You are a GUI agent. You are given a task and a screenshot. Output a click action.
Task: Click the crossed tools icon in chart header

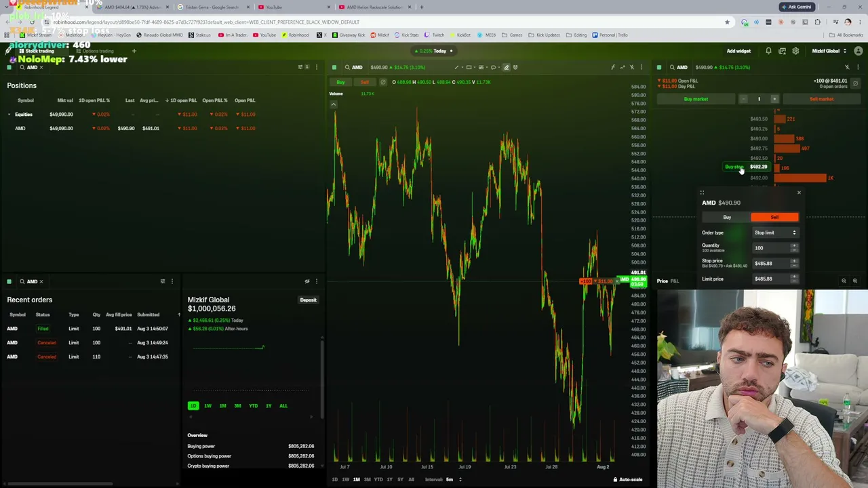coord(632,67)
